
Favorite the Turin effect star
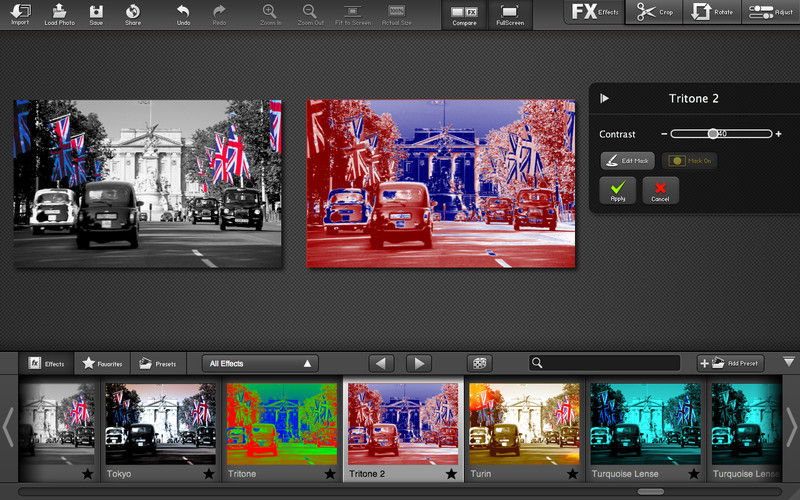click(572, 474)
